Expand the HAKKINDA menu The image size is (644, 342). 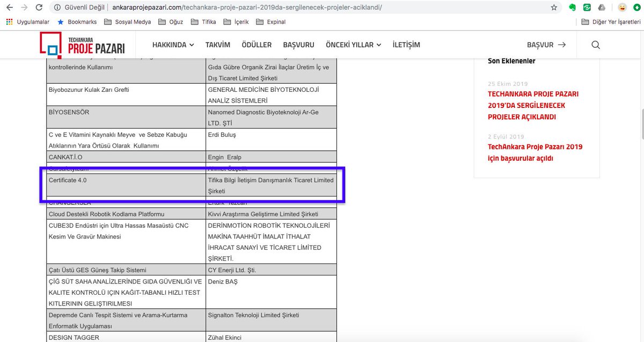173,45
